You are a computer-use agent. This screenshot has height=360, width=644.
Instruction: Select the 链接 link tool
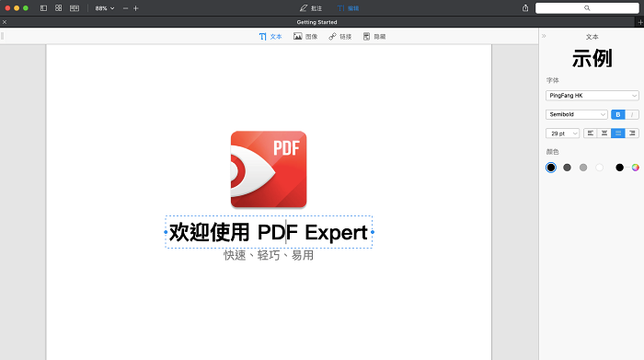[339, 37]
